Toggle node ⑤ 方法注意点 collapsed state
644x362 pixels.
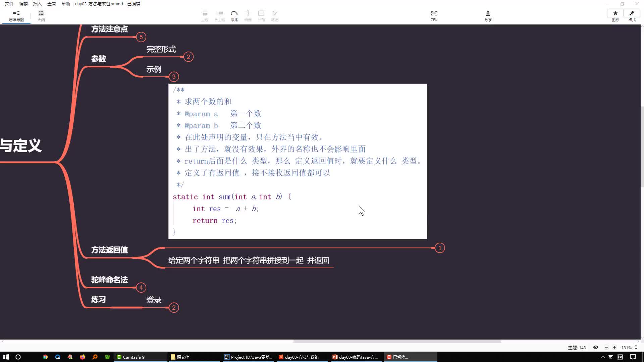(141, 37)
